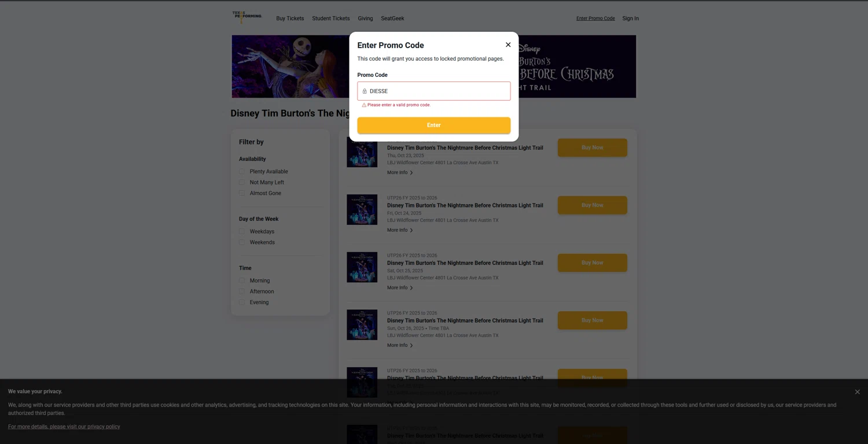Open thumbnail of Thu, Oct 23 event
Image resolution: width=868 pixels, height=444 pixels.
(x=362, y=152)
